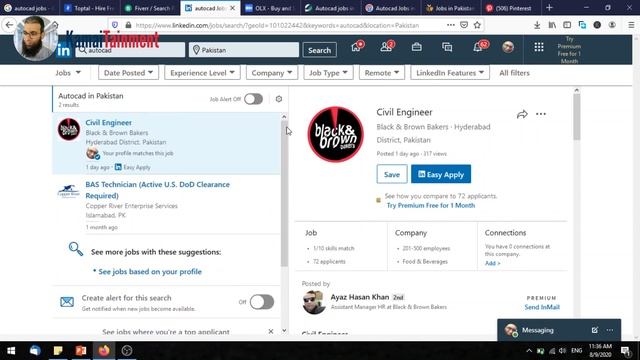
Task: Switch to Pinterest browser tab
Action: point(511,8)
